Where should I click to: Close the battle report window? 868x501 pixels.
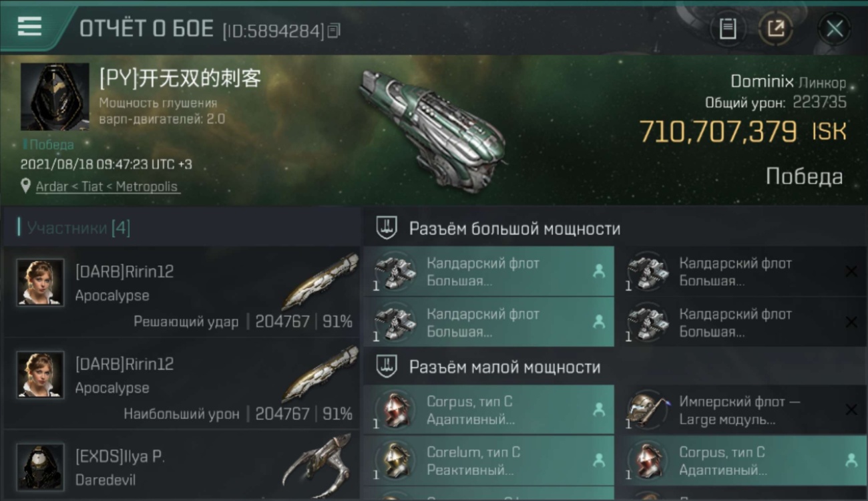point(835,29)
